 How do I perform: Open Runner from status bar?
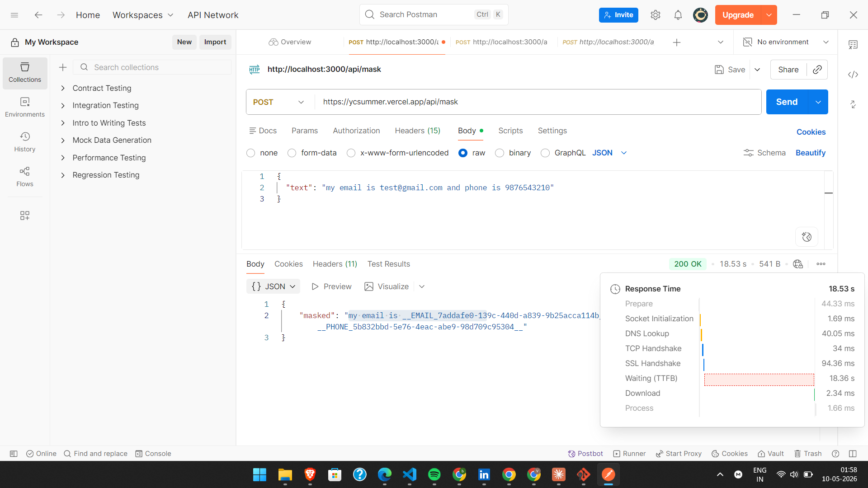tap(629, 454)
